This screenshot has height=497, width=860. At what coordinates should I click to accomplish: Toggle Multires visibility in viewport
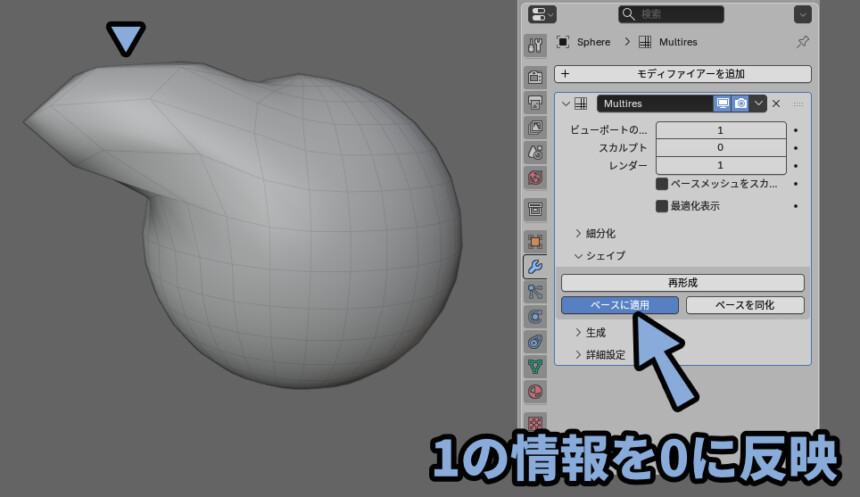[x=722, y=103]
